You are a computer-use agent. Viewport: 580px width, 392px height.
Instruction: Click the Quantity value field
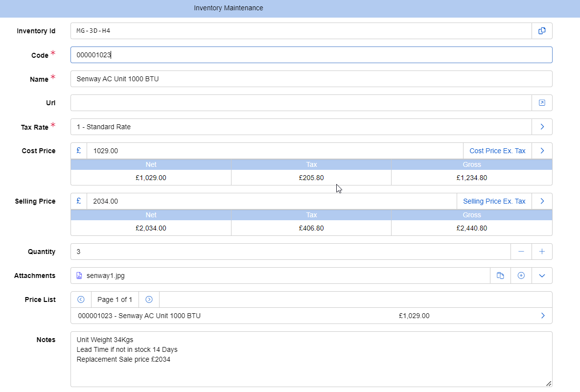(290, 252)
